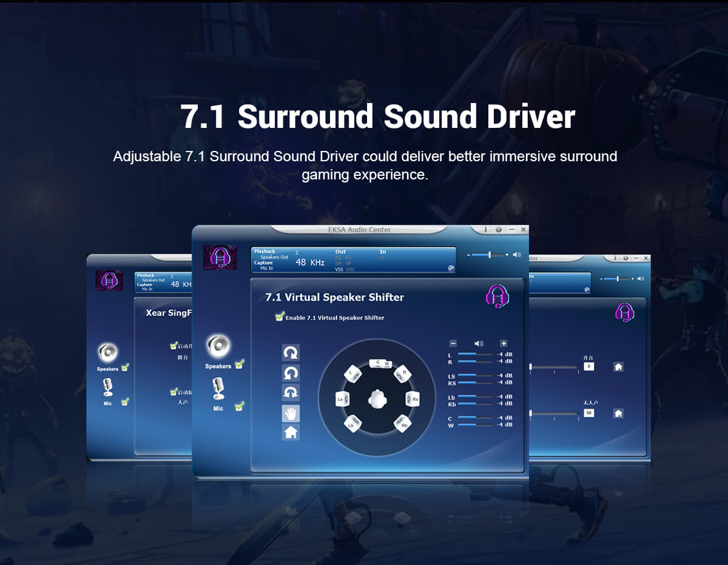Click the Speakers icon in the Xear window
Viewport: 728px width, 565px height.
coord(107,352)
